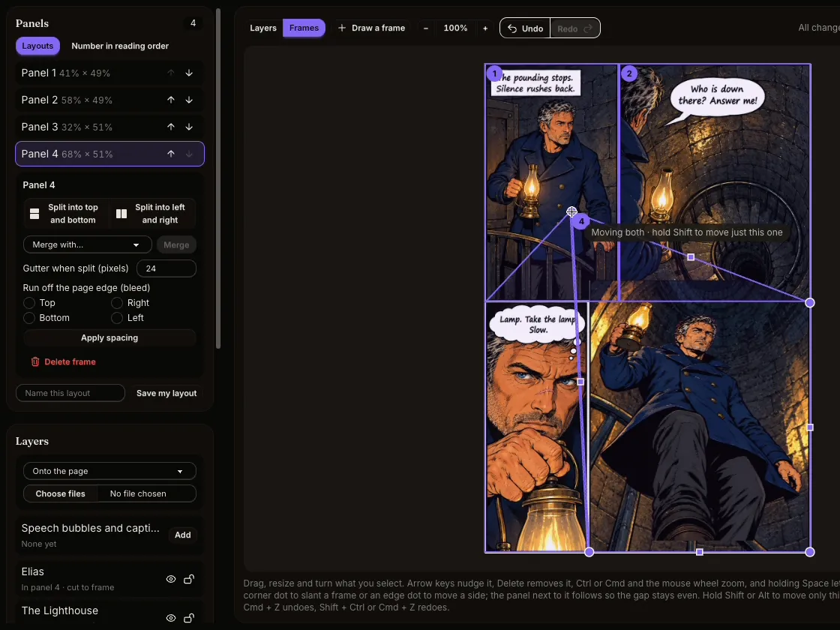Toggle visibility of The Lighthouse layer
This screenshot has height=630, width=840.
coord(171,618)
